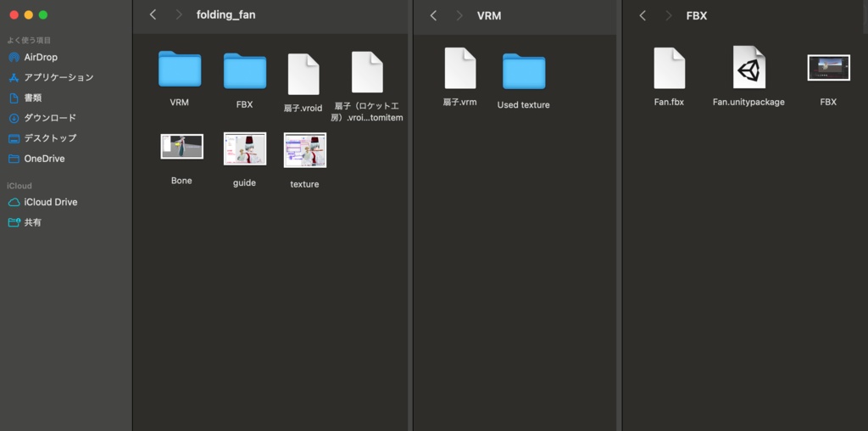Open iCloud Drive label in sidebar
This screenshot has height=431, width=868.
coord(51,202)
